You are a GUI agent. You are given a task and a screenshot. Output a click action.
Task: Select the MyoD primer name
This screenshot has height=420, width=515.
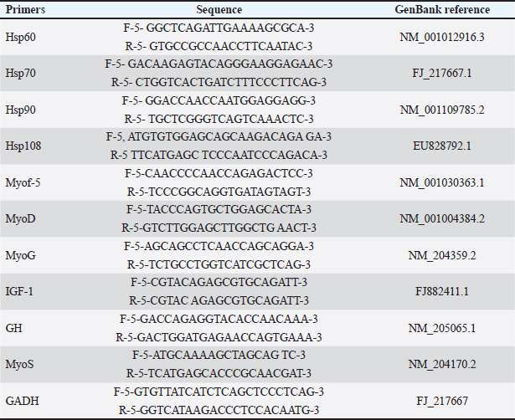tap(21, 218)
